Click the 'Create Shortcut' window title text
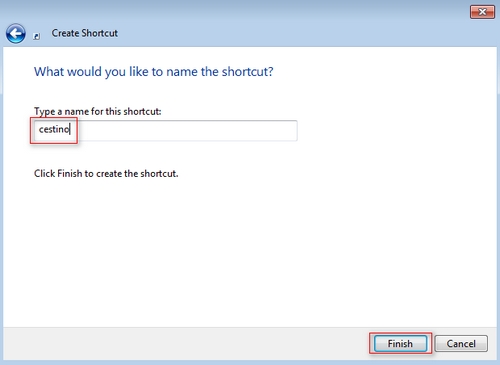Viewport: 500px width, 365px height. (x=84, y=33)
